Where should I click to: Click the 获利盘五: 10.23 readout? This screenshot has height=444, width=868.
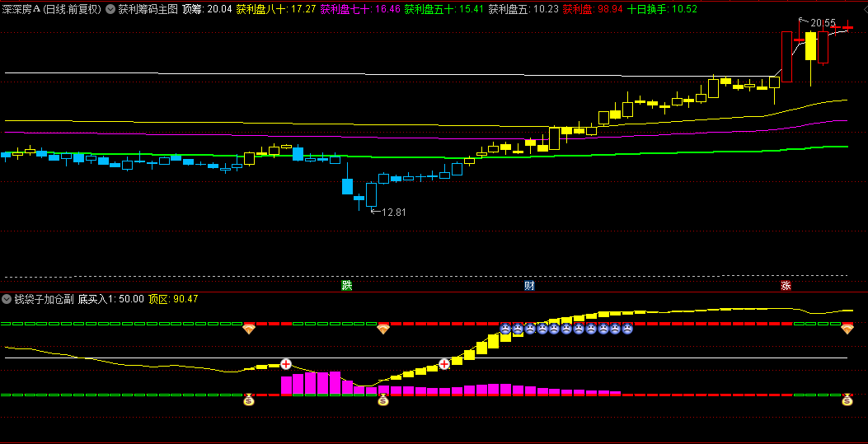523,9
